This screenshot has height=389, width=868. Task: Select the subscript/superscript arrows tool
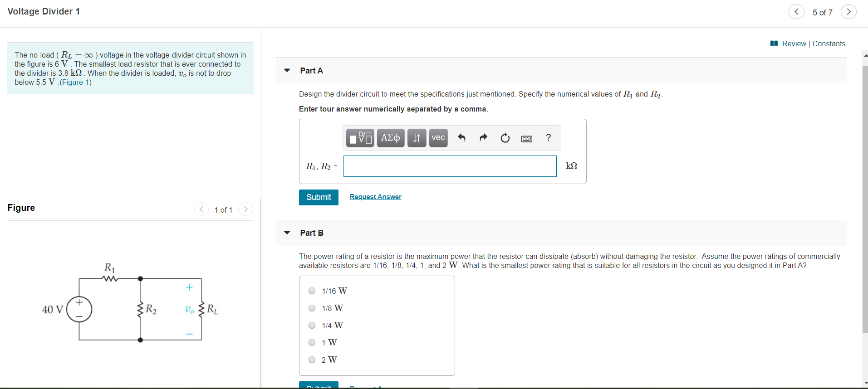(x=417, y=138)
